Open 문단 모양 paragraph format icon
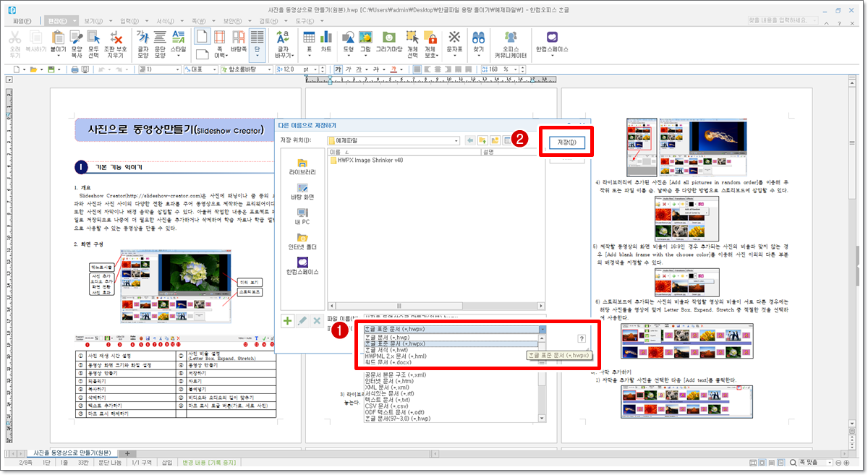868x475 pixels. pos(161,43)
